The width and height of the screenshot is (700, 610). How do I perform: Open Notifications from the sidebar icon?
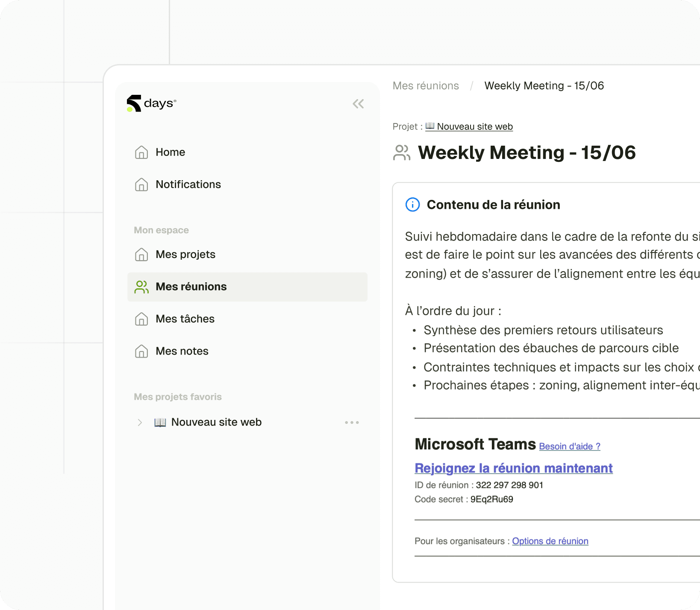[141, 185]
